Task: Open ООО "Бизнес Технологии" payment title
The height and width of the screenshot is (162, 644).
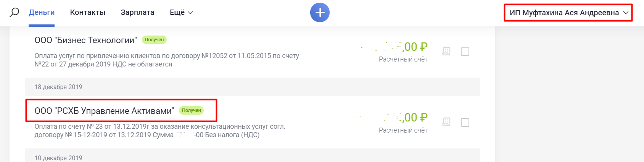Action: point(85,40)
